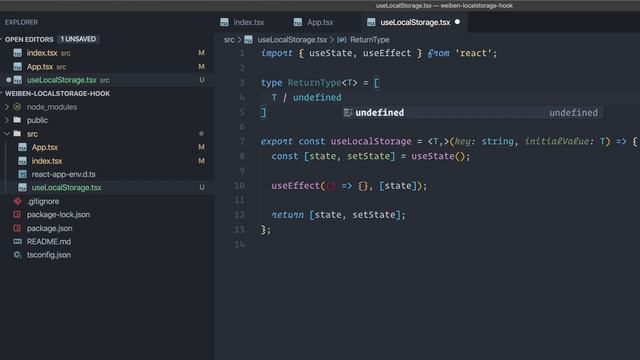Viewport: 640px width, 360px height.
Task: Click the file icon on useLocalStorage.tsx tab
Action: point(371,22)
